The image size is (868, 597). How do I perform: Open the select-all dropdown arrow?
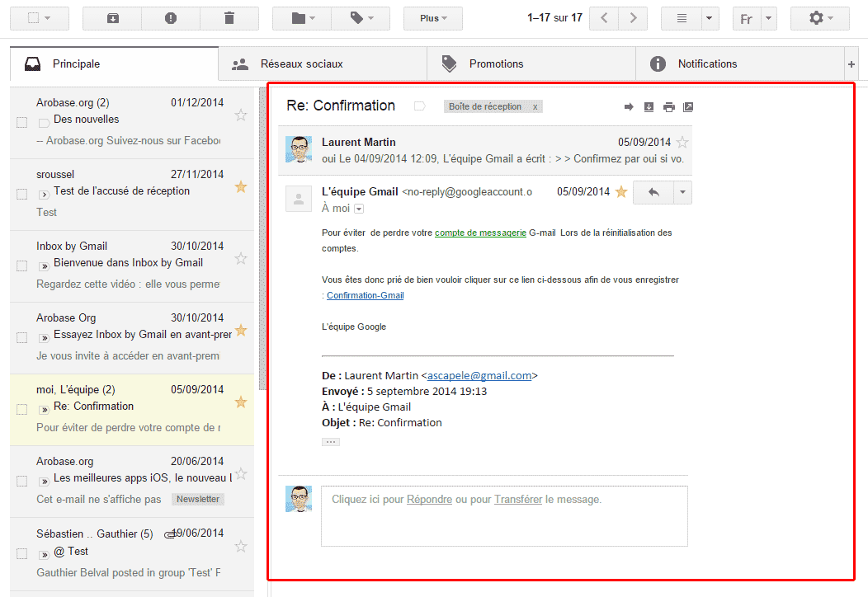[x=48, y=18]
